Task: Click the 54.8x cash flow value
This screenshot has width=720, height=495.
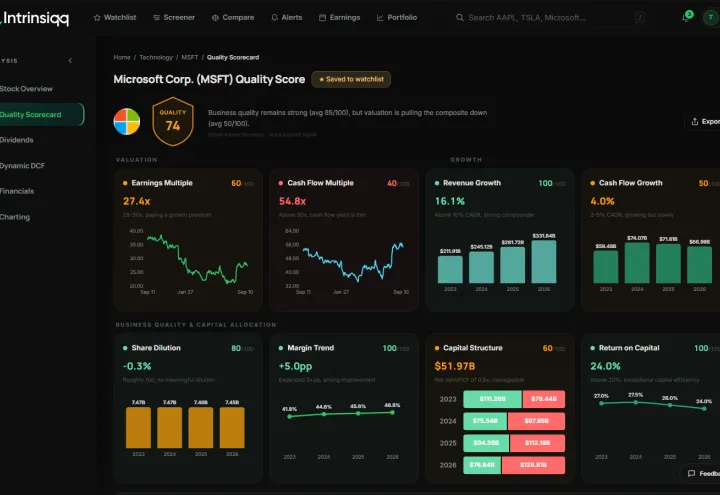Action: click(292, 201)
